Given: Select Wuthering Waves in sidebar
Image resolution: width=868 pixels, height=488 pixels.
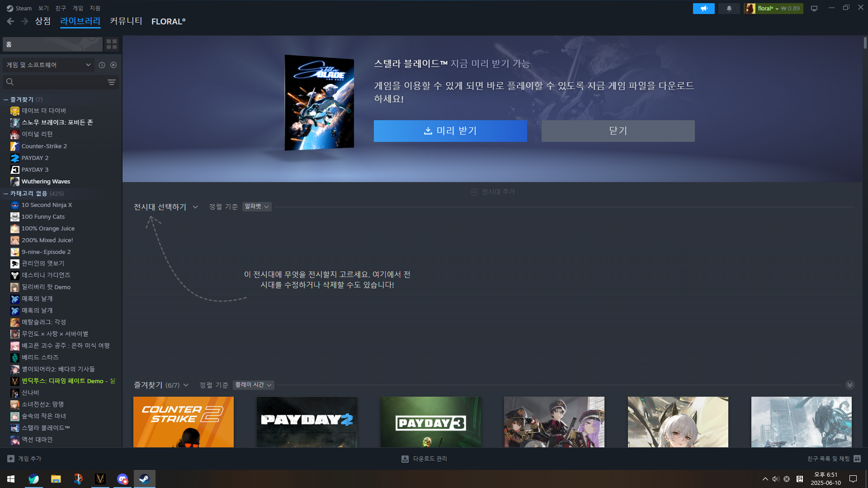Looking at the screenshot, I should pos(46,182).
